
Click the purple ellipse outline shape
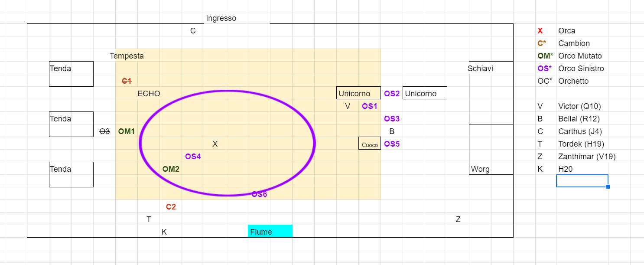point(314,143)
